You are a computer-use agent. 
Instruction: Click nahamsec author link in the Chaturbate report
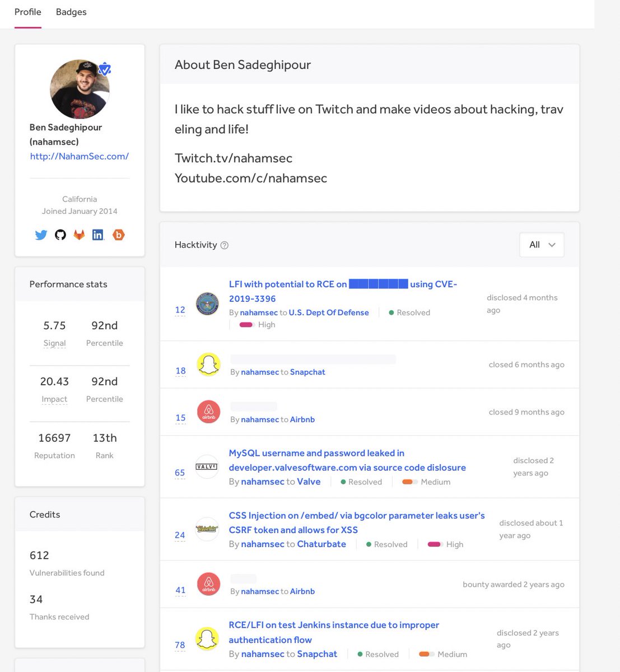pyautogui.click(x=263, y=544)
